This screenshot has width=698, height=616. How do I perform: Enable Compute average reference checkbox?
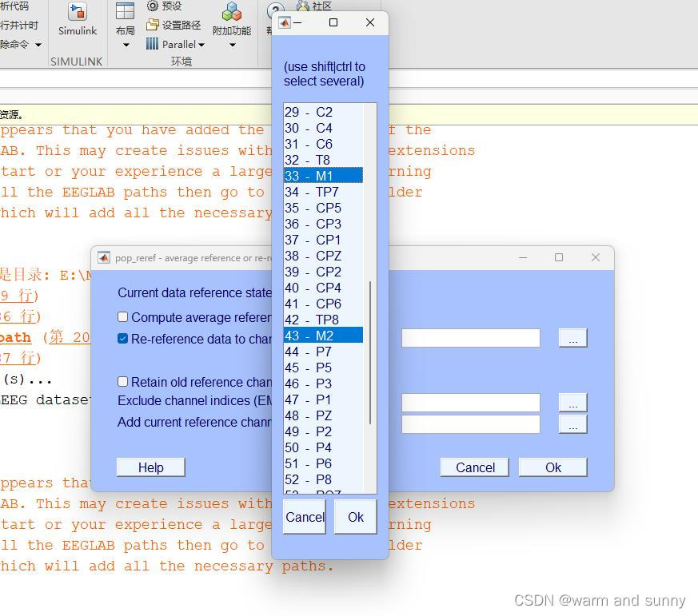[123, 316]
